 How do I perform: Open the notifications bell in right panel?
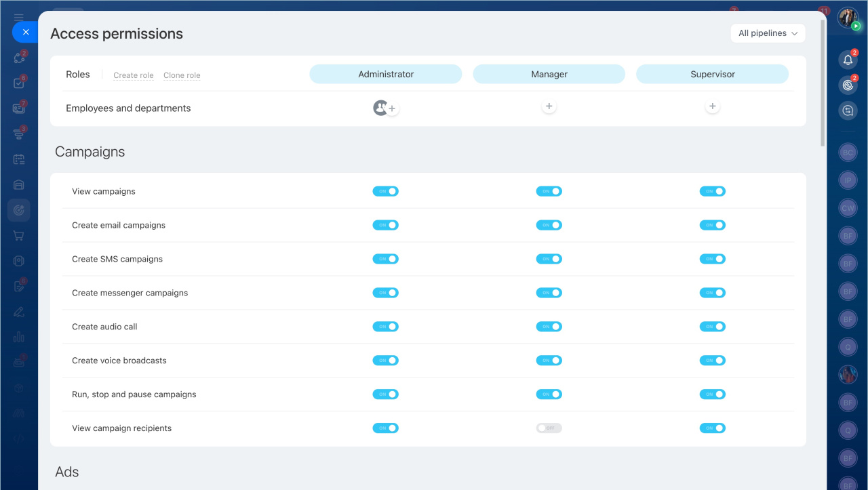848,60
